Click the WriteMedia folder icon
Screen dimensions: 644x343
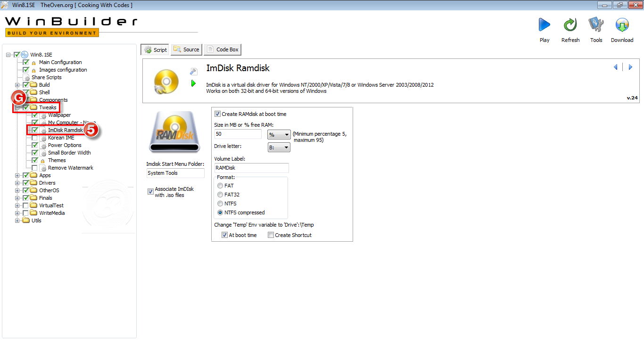[x=34, y=213]
